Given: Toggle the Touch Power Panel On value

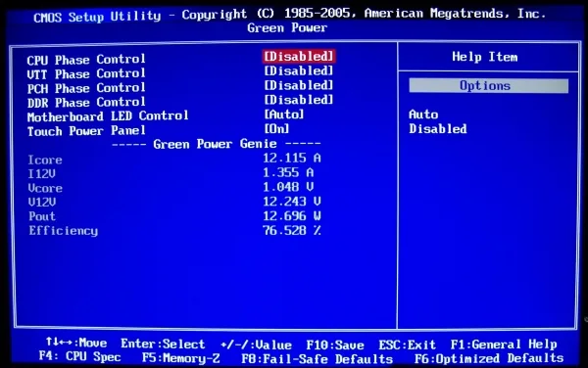Looking at the screenshot, I should pos(276,129).
